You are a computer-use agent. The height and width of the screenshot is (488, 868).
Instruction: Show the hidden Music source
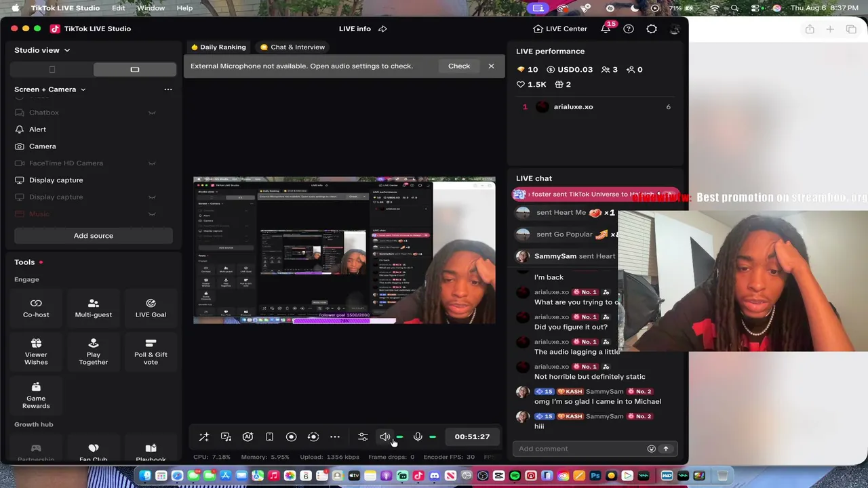[152, 214]
